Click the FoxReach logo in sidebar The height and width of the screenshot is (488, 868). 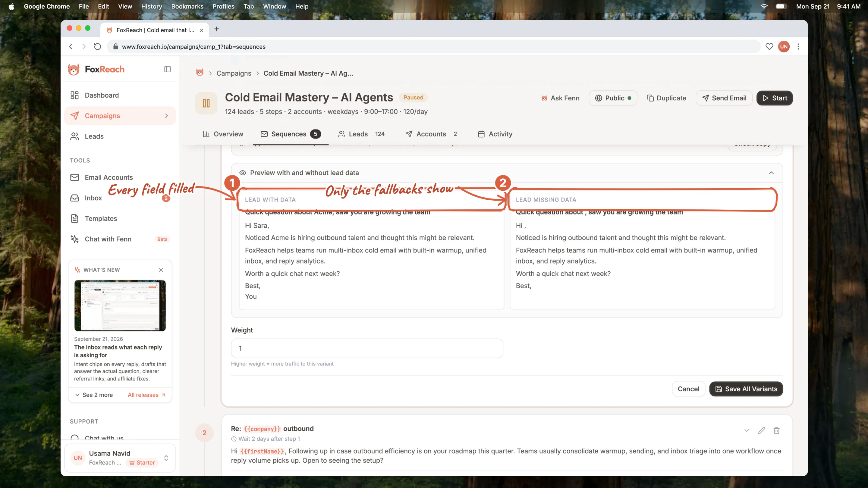tap(96, 69)
